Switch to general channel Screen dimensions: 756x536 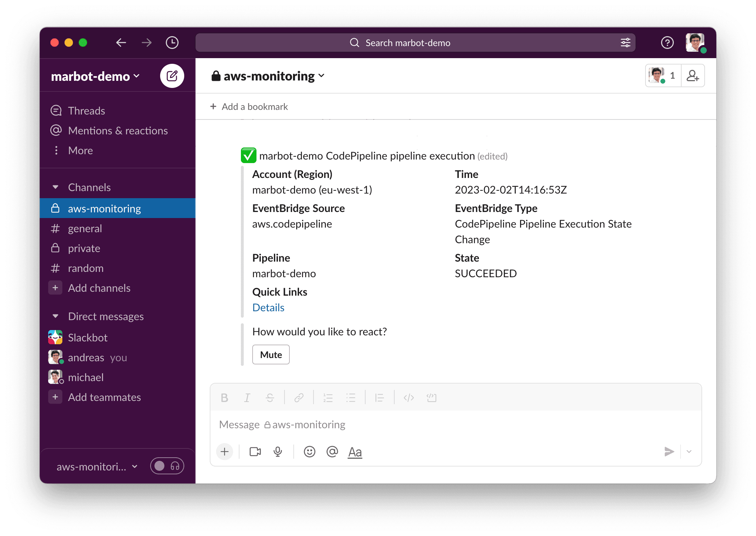[118, 228]
